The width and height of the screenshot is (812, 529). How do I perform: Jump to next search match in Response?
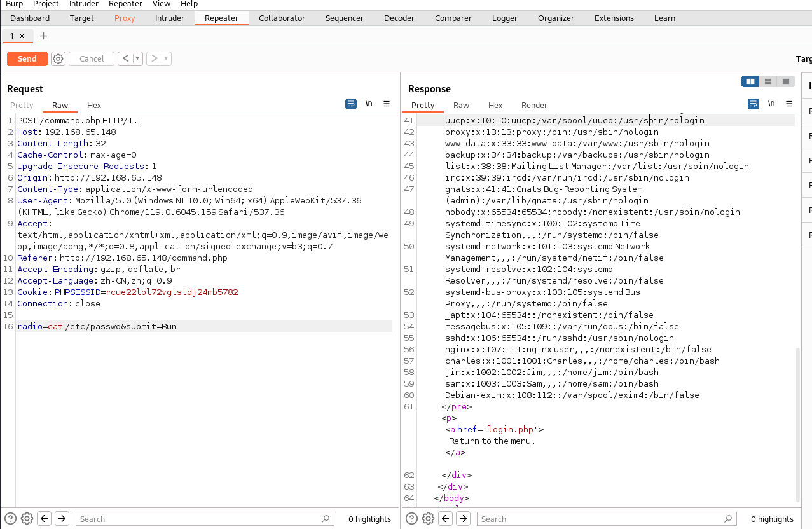463,519
